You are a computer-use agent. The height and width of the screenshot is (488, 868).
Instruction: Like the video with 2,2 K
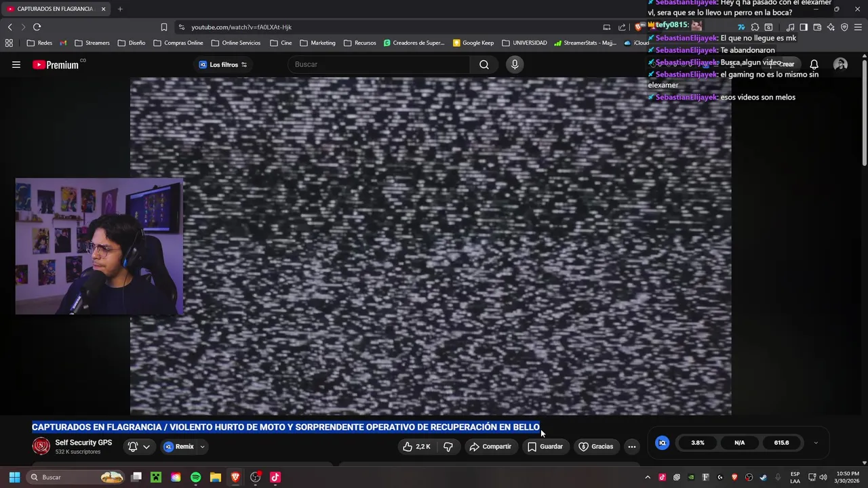pos(416,447)
